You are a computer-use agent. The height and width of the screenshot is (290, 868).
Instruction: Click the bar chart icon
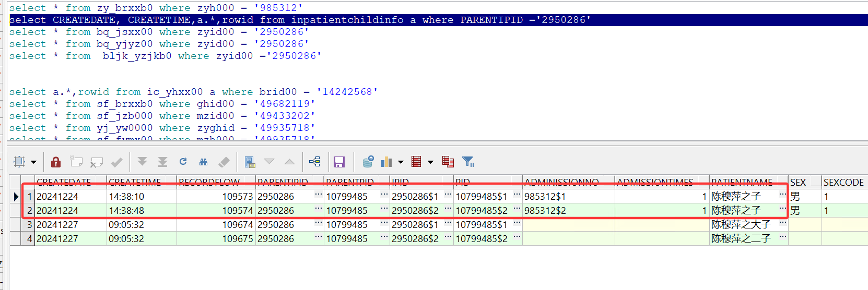pyautogui.click(x=386, y=162)
